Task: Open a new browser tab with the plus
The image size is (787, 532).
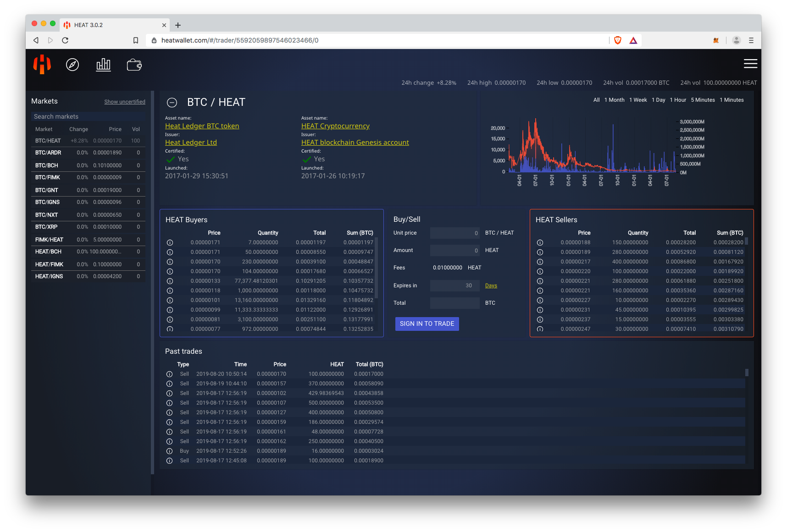Action: pos(178,25)
